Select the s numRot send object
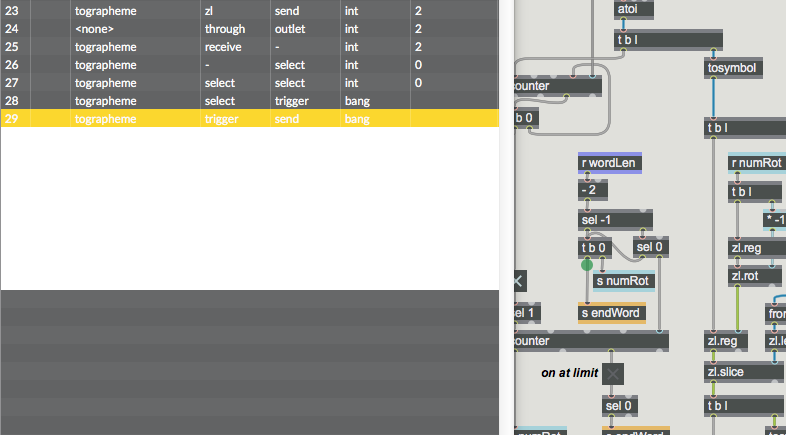 click(x=624, y=281)
